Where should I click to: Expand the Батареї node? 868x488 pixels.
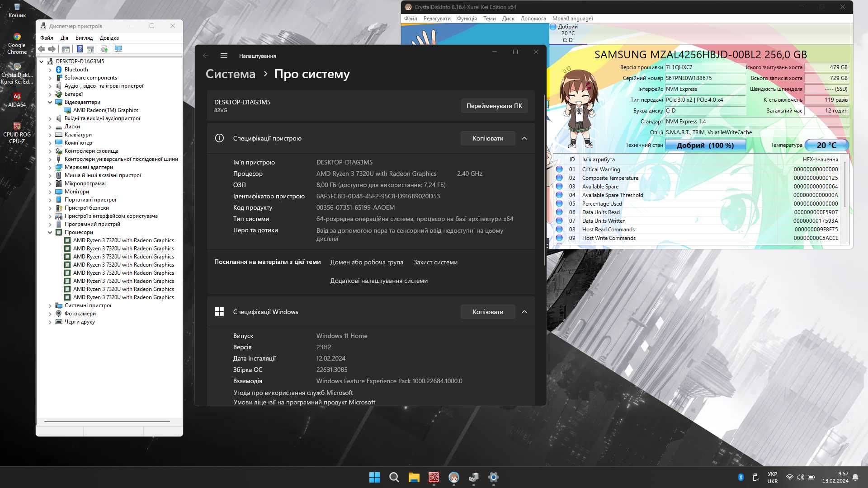[x=50, y=94]
